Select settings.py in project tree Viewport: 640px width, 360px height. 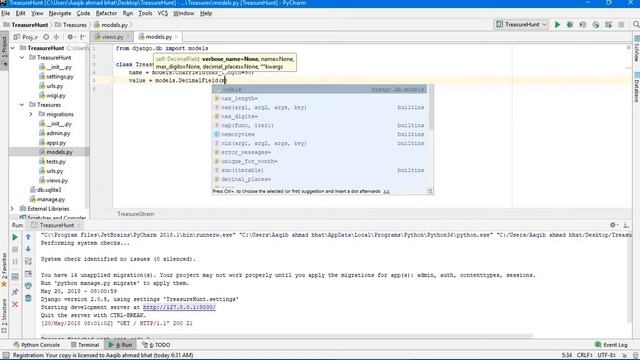(56, 77)
